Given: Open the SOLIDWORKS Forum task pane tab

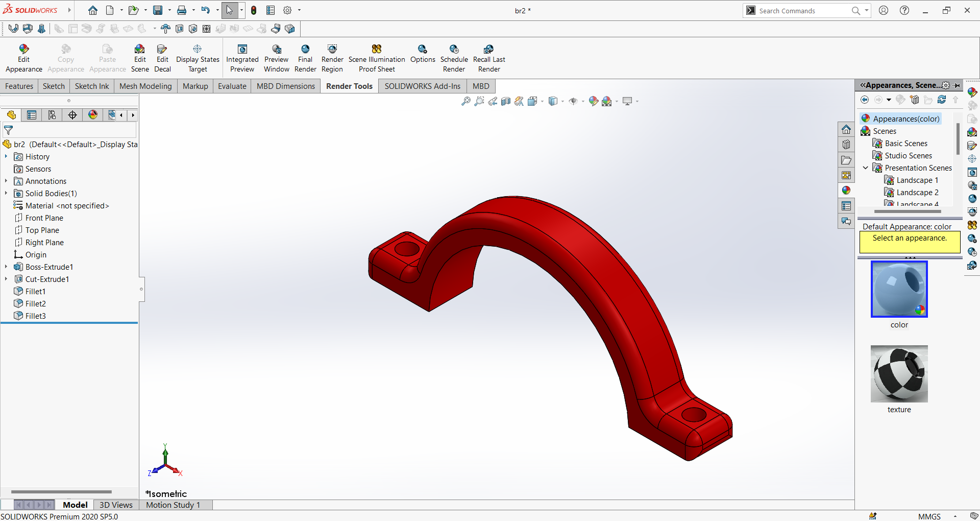Looking at the screenshot, I should pyautogui.click(x=846, y=221).
